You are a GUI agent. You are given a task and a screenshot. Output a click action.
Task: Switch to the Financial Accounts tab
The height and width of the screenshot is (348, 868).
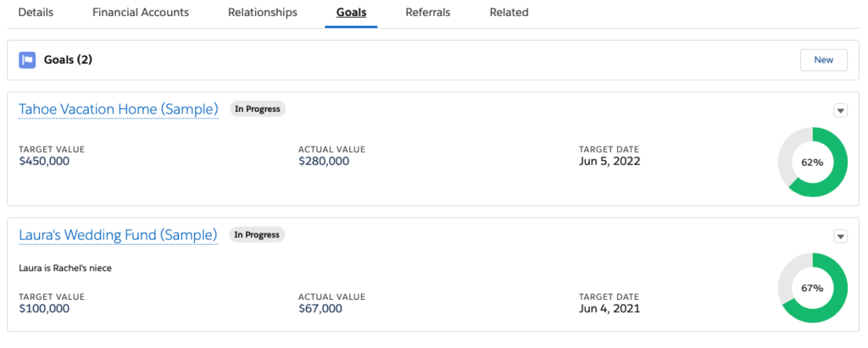coord(141,13)
